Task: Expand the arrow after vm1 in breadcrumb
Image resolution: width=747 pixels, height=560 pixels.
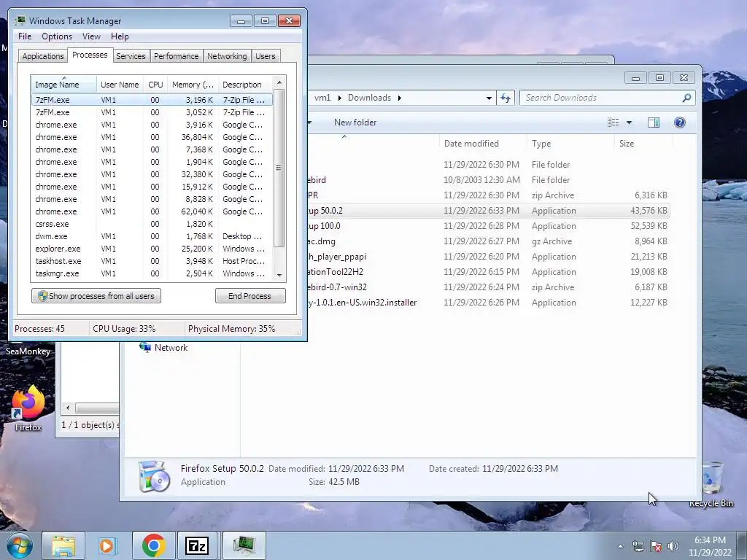Action: 340,98
